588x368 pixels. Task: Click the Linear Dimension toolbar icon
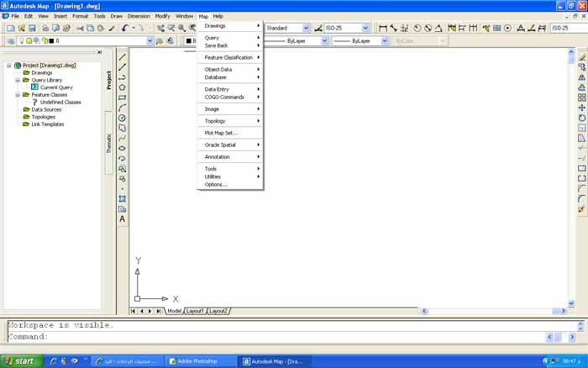[x=383, y=28]
